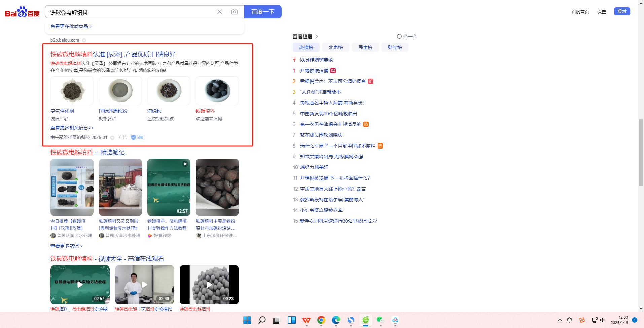This screenshot has width=644, height=328.
Task: Open the 视频大全 - 高清在线观看 heading
Action: pyautogui.click(x=107, y=259)
